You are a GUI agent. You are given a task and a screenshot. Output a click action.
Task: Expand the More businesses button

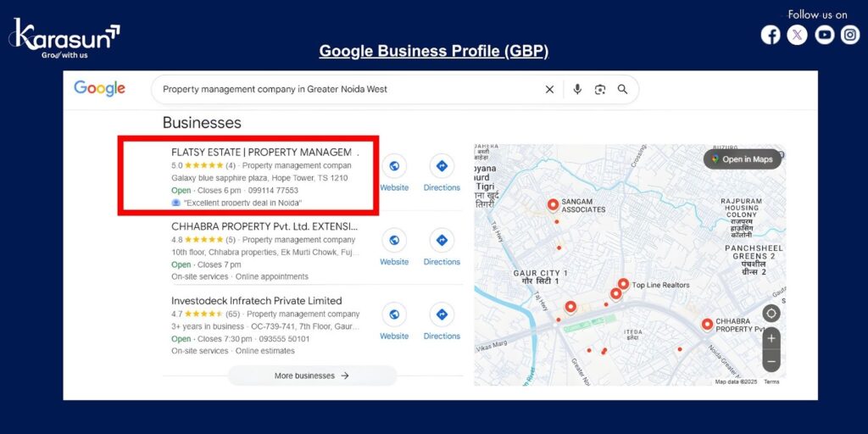[x=312, y=376]
